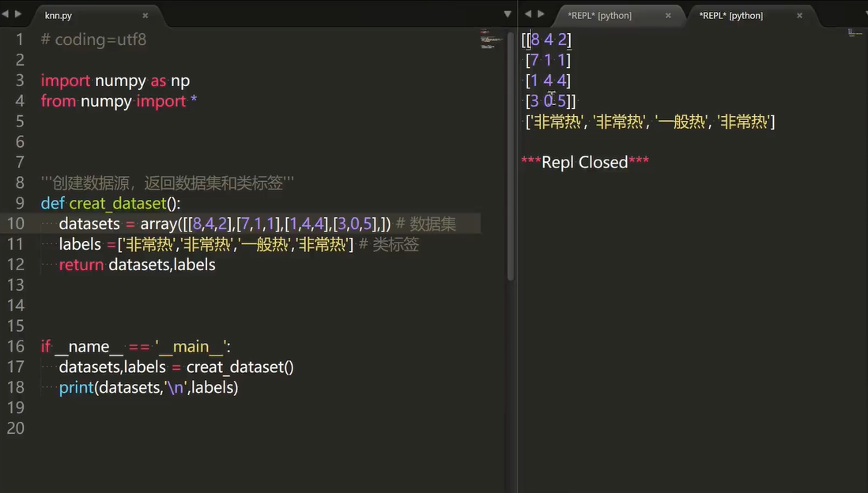This screenshot has width=868, height=493.
Task: Go to next tab in right pane
Action: 541,14
